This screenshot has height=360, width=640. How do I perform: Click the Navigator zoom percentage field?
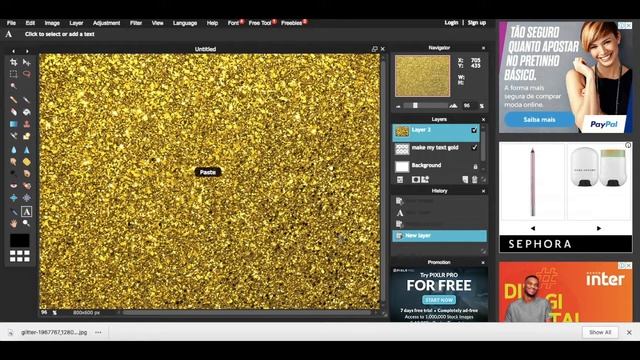tap(469, 106)
